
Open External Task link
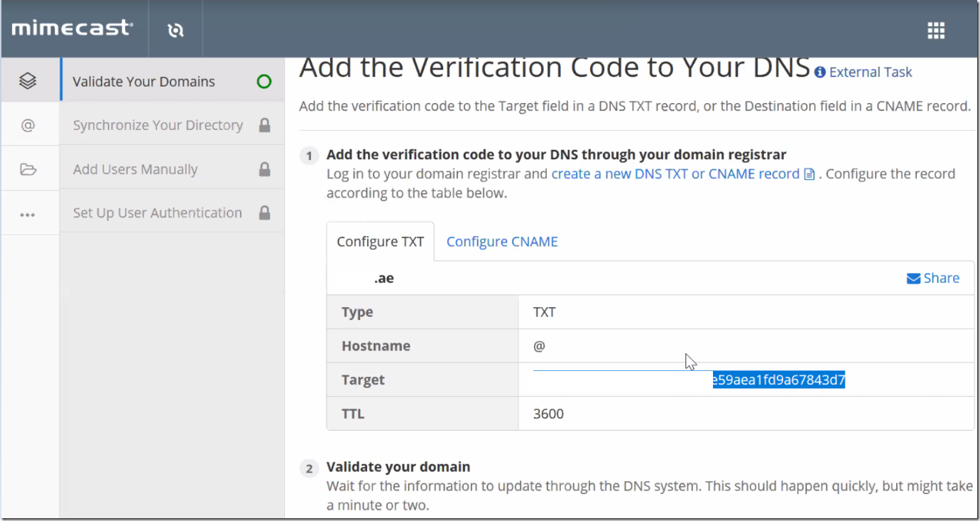click(871, 72)
